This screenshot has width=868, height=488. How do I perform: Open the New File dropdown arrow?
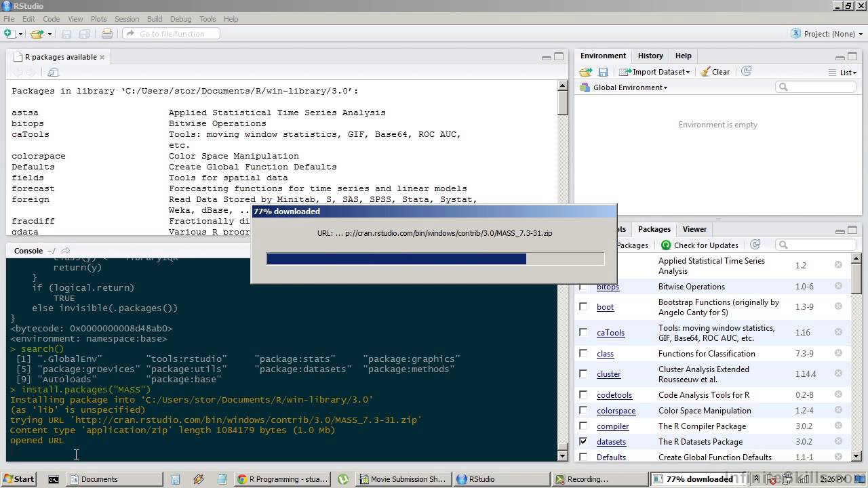tap(20, 34)
